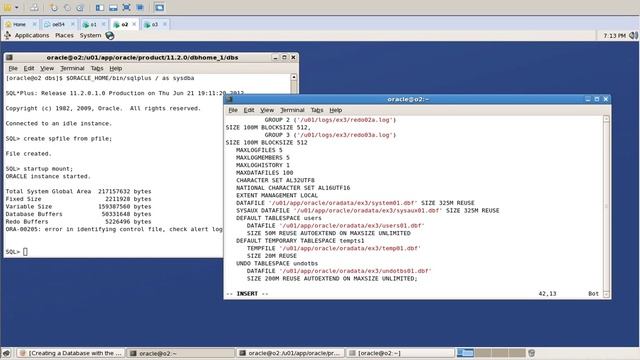Click the VMware power state icon
This screenshot has width=640, height=360.
click(7, 7)
